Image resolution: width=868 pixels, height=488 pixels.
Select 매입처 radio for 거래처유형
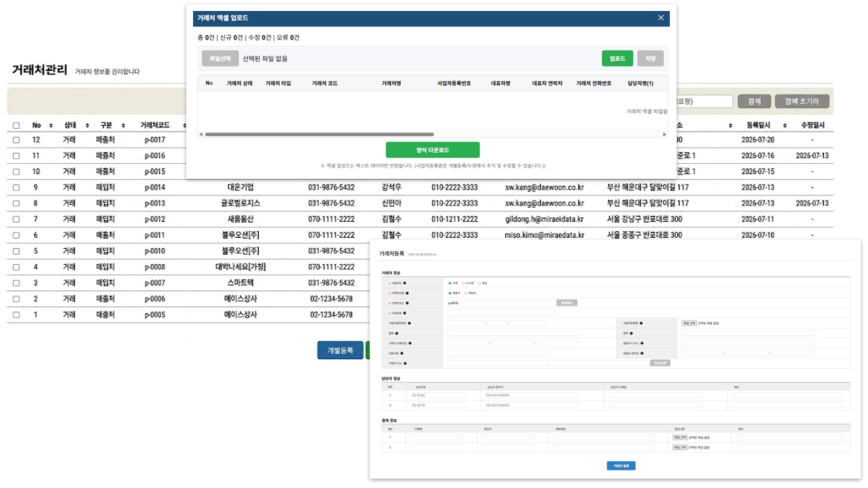pyautogui.click(x=466, y=293)
